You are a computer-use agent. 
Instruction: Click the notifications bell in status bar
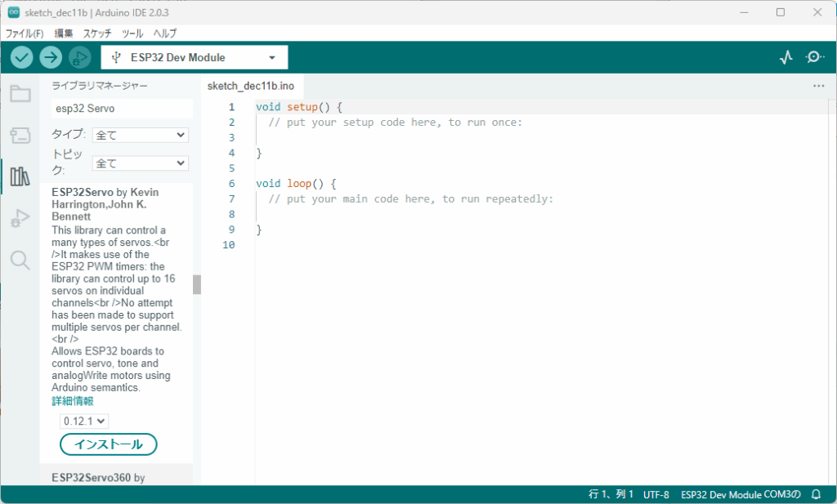pyautogui.click(x=815, y=494)
